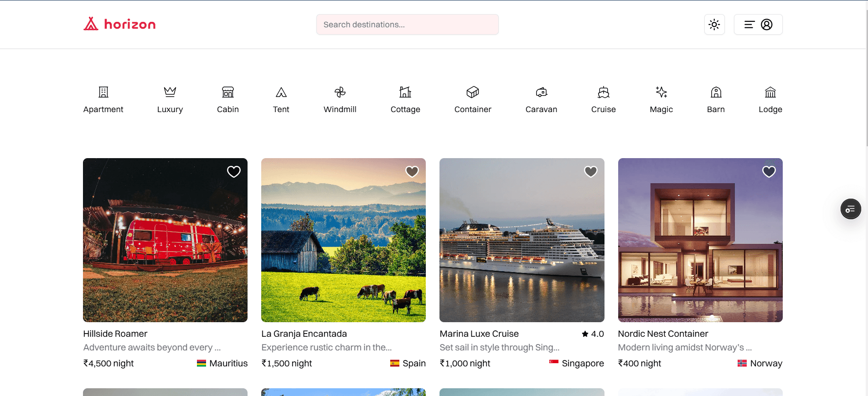868x396 pixels.
Task: Toggle light/dark theme sun button
Action: tap(714, 25)
